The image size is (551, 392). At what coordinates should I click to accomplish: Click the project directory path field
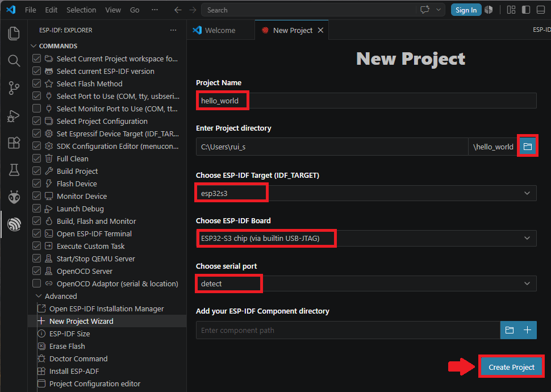(x=332, y=147)
